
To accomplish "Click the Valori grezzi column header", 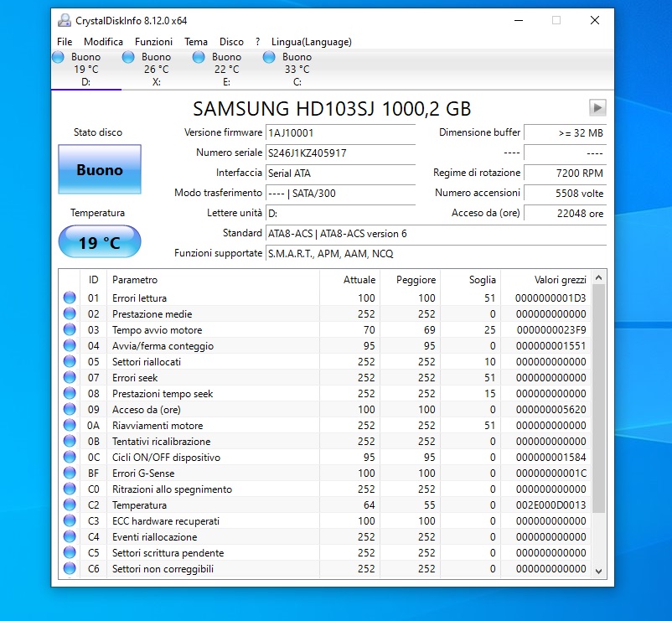I will [546, 280].
